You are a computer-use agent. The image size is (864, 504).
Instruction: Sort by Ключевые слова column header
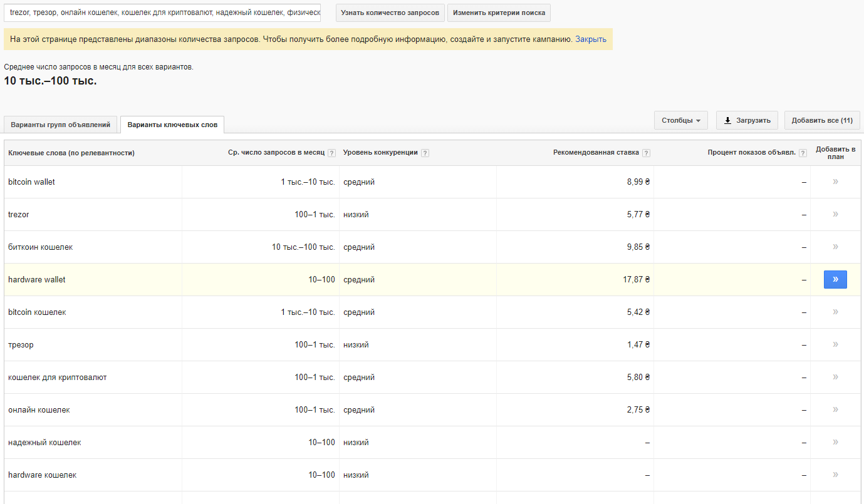point(71,153)
